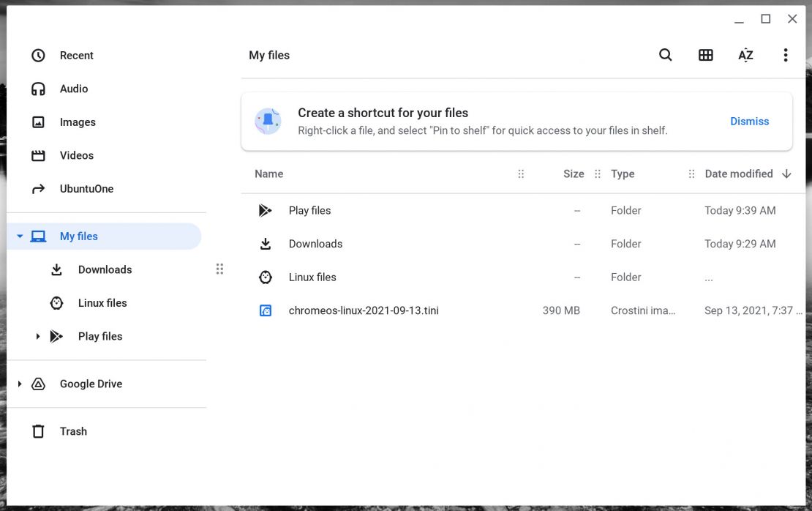
Task: Click the Trash bin icon
Action: [38, 431]
